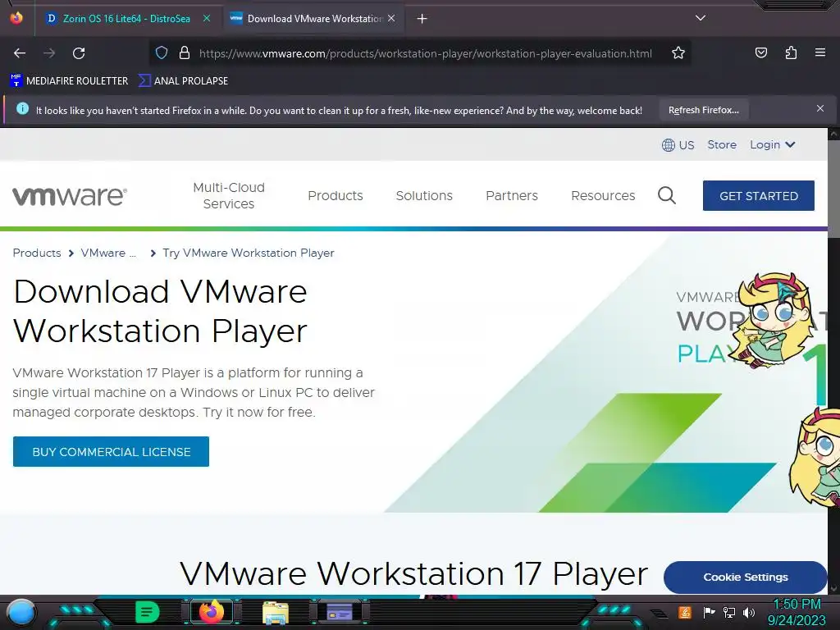The height and width of the screenshot is (630, 840).
Task: Open the Solutions navigation menu
Action: (x=424, y=195)
